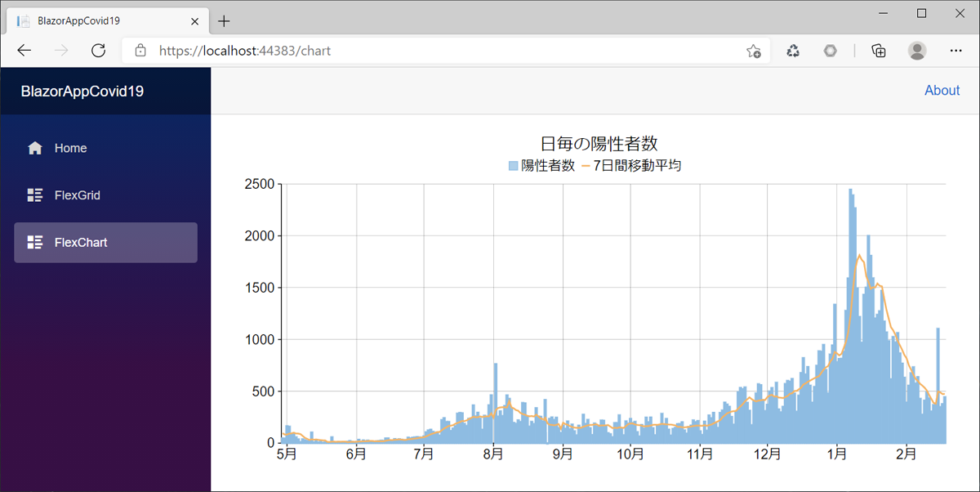Reload the page with refresh icon
This screenshot has height=492, width=980.
pyautogui.click(x=98, y=51)
